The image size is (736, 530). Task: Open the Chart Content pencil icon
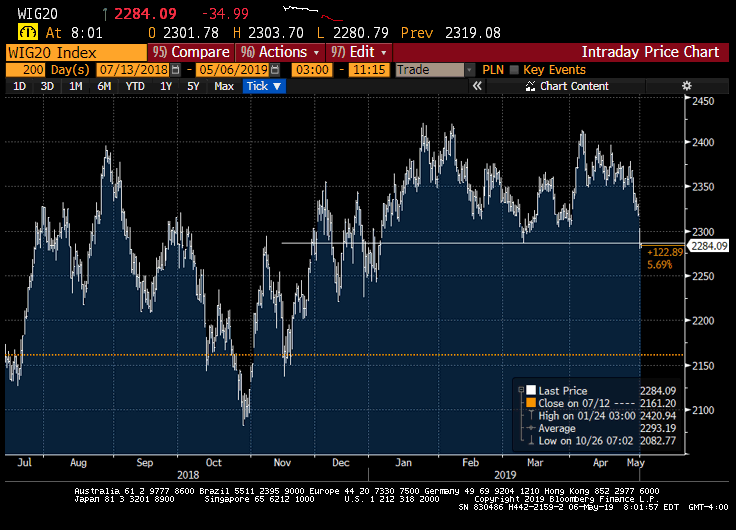[531, 87]
